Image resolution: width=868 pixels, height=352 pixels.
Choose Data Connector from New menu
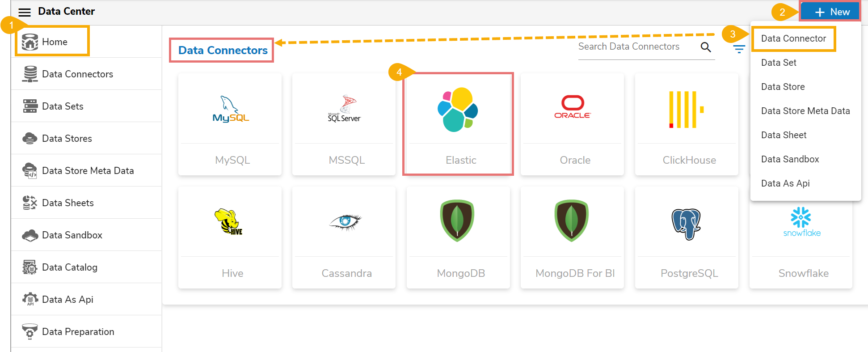click(793, 38)
